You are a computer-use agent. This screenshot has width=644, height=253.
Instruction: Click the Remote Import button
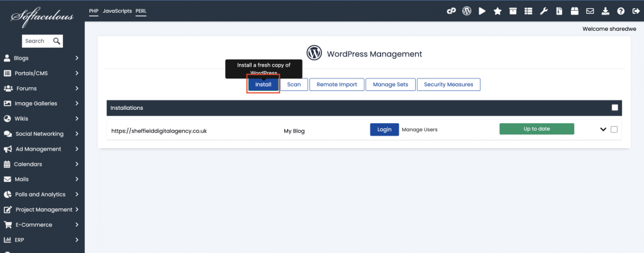click(337, 85)
